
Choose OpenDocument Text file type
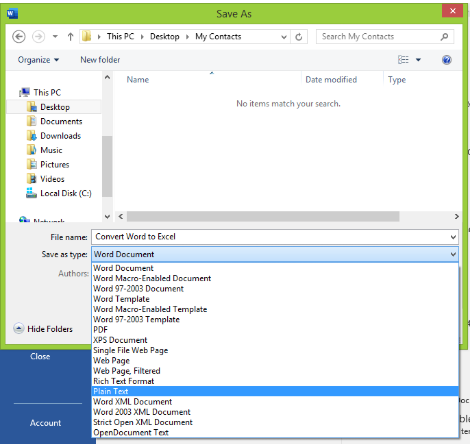(275, 433)
